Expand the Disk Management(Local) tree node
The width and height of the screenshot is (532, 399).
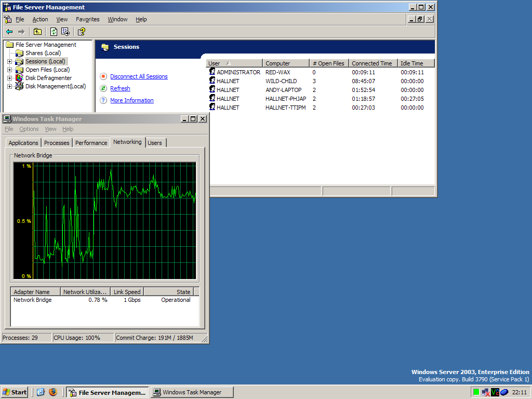point(9,87)
